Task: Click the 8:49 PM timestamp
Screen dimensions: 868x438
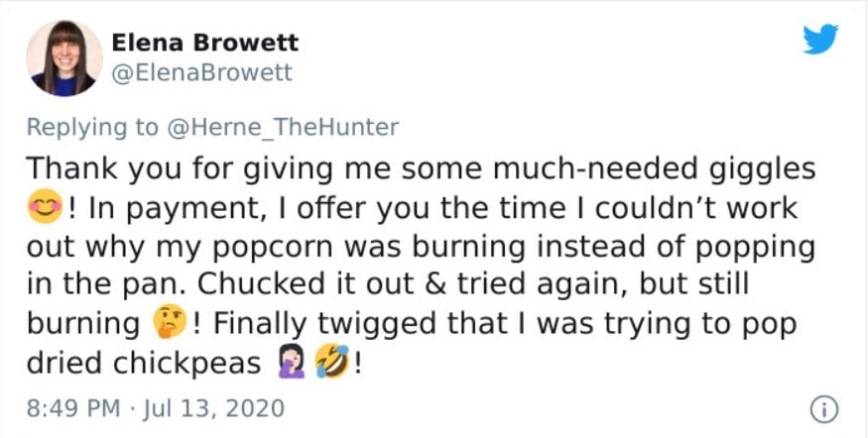Action: pos(73,408)
